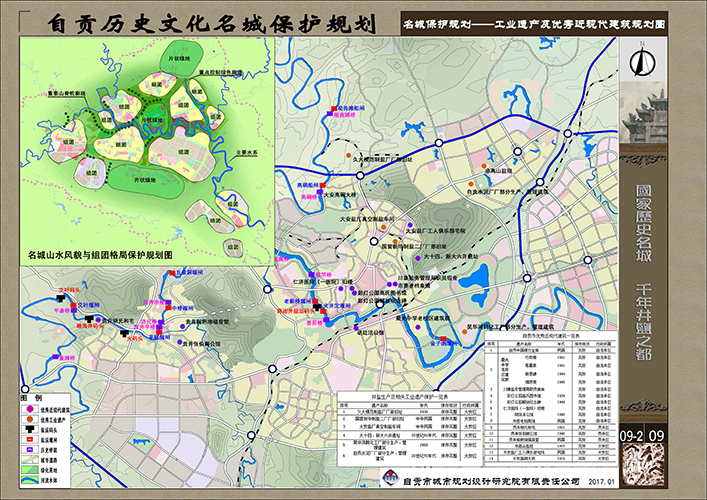Screen dimensions: 707x500
Task: Click the purple 双良滩桥 bridge marker
Action: (330, 115)
